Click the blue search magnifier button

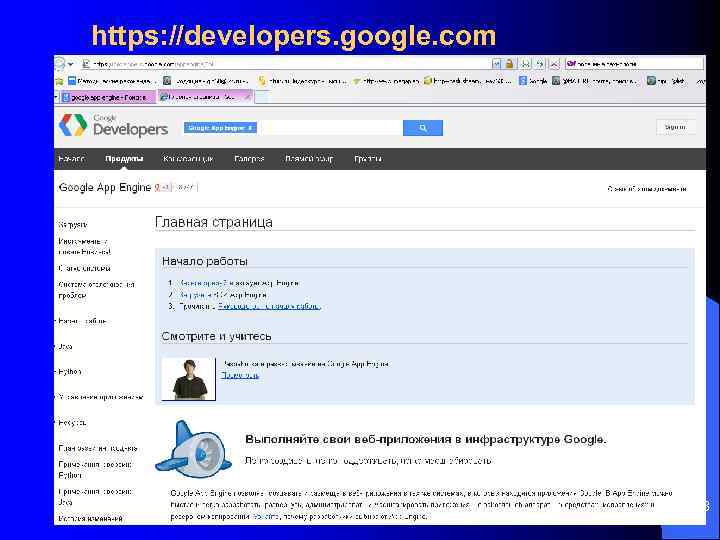click(422, 128)
